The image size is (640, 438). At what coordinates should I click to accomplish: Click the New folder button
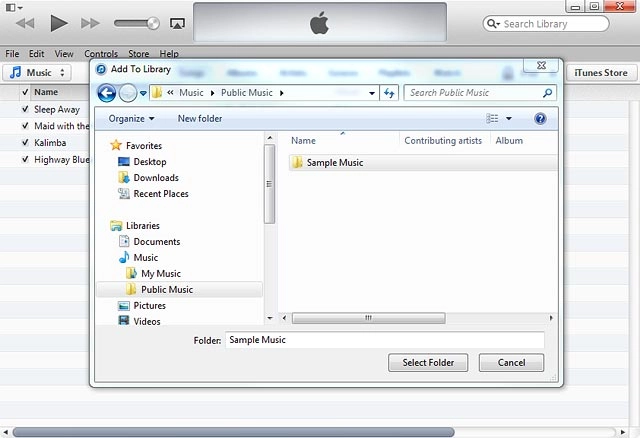200,118
